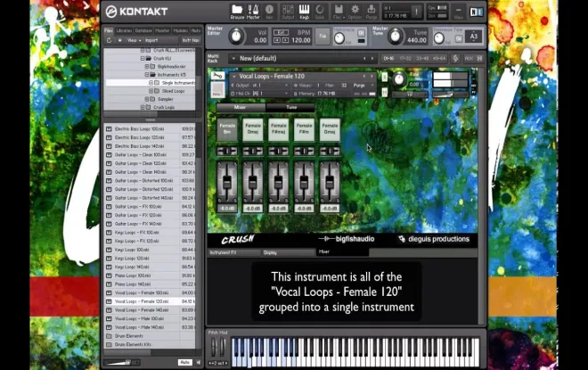Click the KSP script icon in Multi Rack
Image resolution: width=588 pixels, height=370 pixels.
(455, 59)
